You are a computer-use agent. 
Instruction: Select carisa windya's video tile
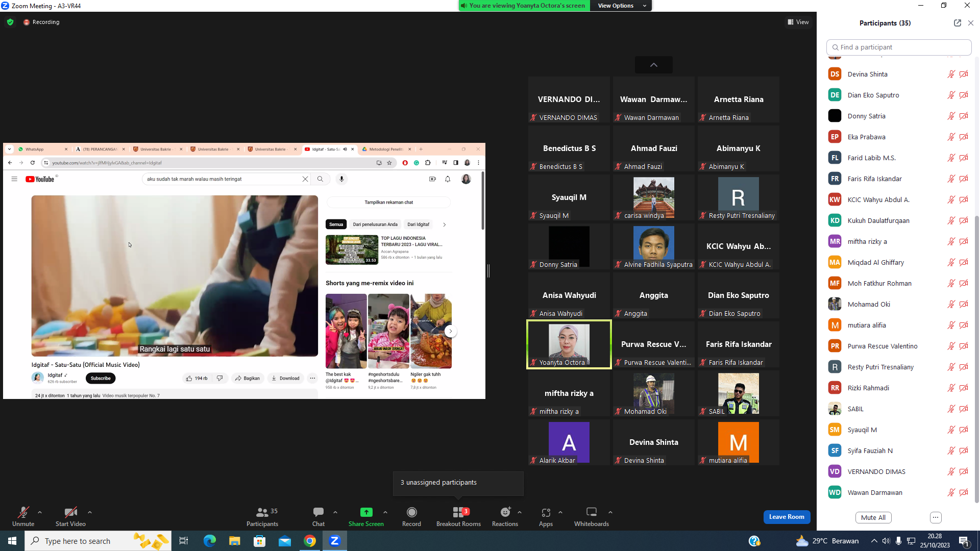pyautogui.click(x=654, y=197)
